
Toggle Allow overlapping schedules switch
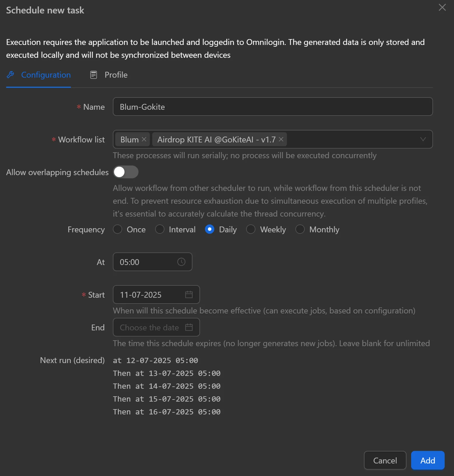[x=126, y=172]
